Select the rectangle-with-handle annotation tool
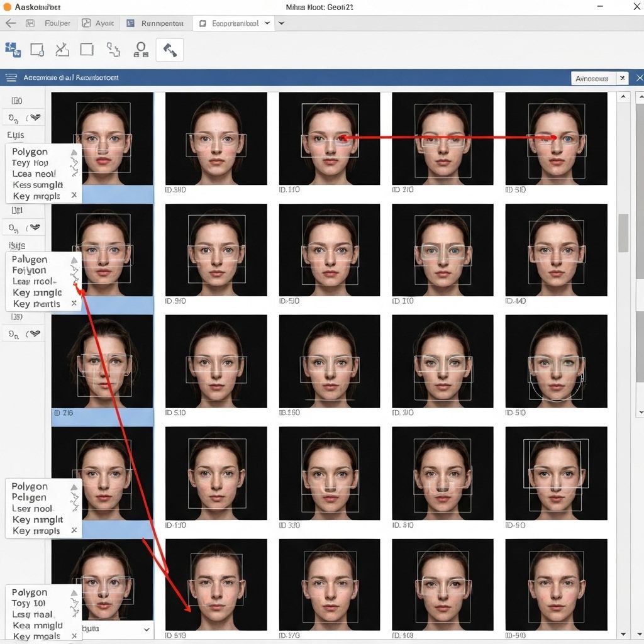Image resolution: width=644 pixels, height=644 pixels. click(x=37, y=49)
